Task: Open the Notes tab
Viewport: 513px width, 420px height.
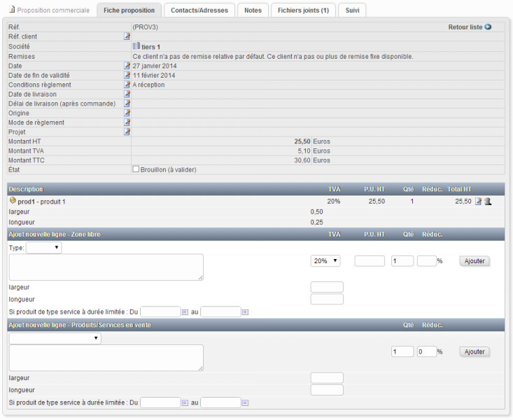Action: click(253, 10)
